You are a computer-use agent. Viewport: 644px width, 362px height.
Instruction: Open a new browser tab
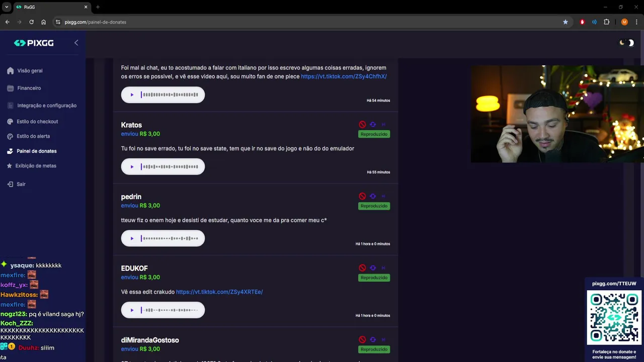pyautogui.click(x=98, y=7)
